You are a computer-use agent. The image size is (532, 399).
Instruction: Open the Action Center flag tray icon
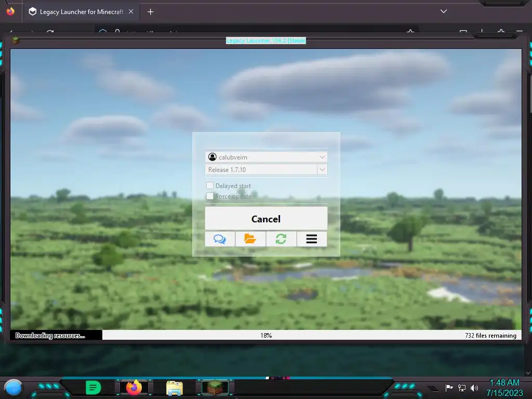(x=449, y=388)
